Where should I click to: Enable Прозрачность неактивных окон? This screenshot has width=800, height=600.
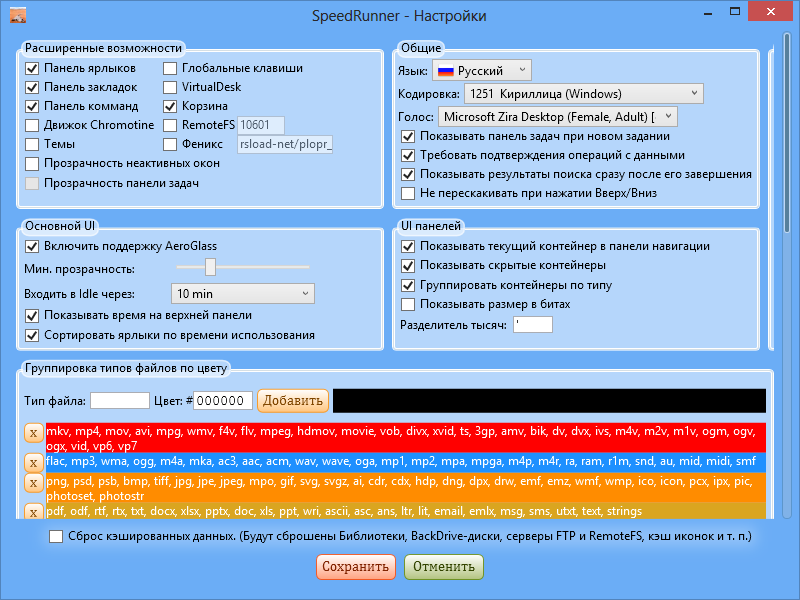point(32,164)
